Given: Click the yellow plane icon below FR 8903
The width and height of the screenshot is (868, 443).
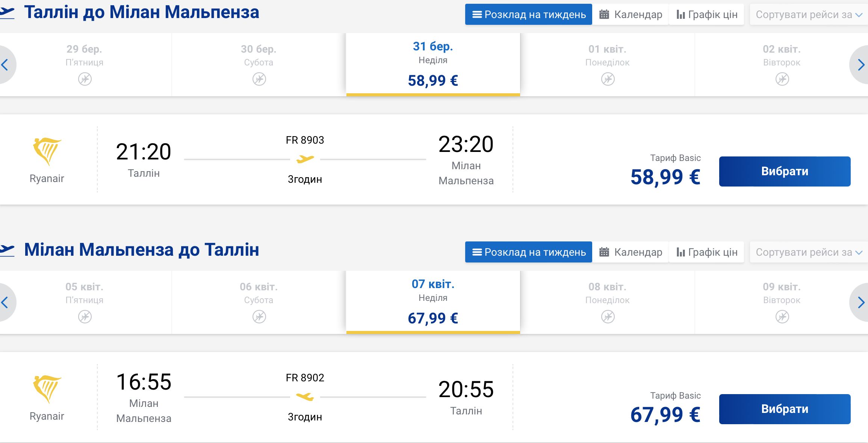Looking at the screenshot, I should pos(305,159).
